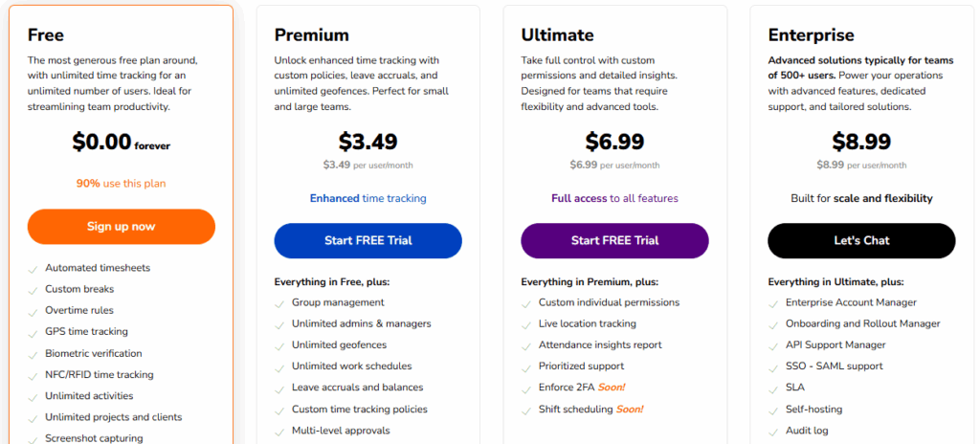
Task: Start the Premium plan free trial
Action: coord(367,240)
